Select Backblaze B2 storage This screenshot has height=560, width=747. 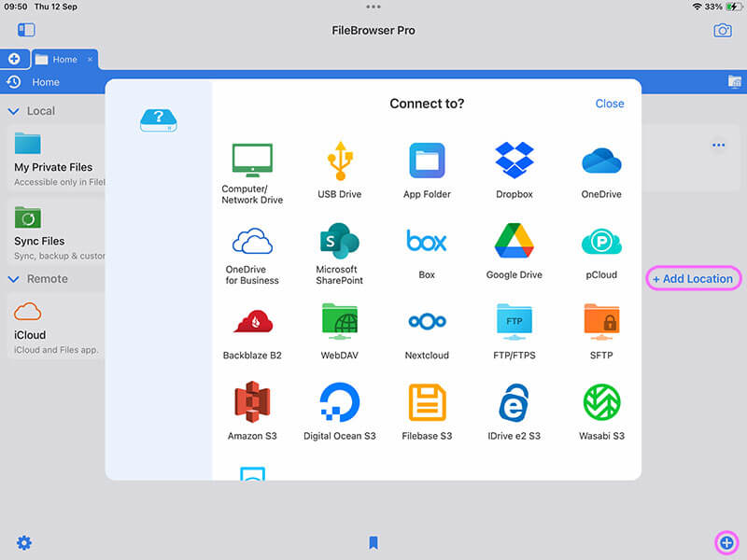click(x=252, y=334)
